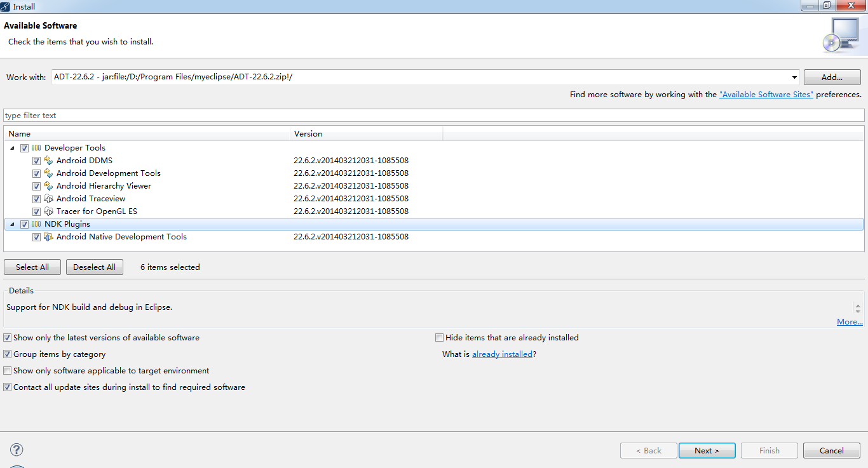Select the Android DDMS row text
Screen dimensions: 868x468
pyautogui.click(x=85, y=161)
